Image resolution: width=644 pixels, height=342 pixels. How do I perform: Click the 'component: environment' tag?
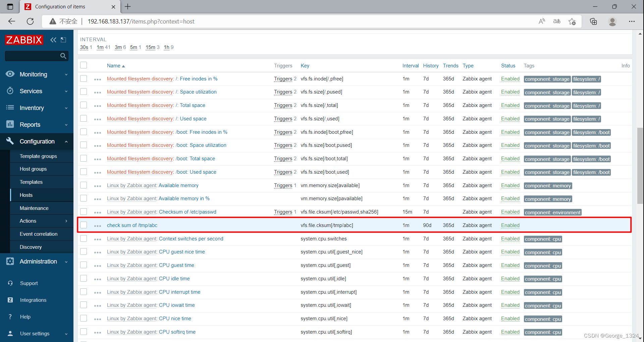pos(552,212)
